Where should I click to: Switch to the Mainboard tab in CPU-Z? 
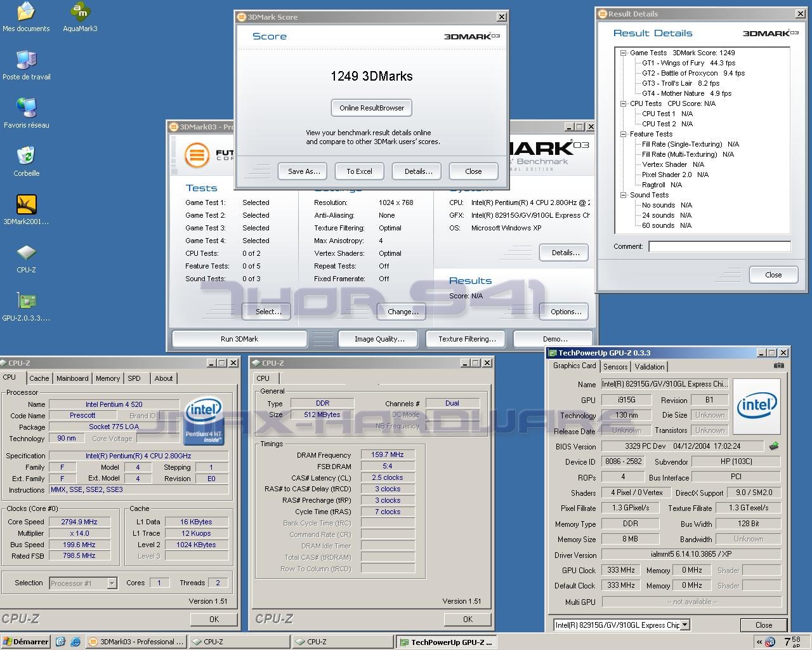(72, 378)
